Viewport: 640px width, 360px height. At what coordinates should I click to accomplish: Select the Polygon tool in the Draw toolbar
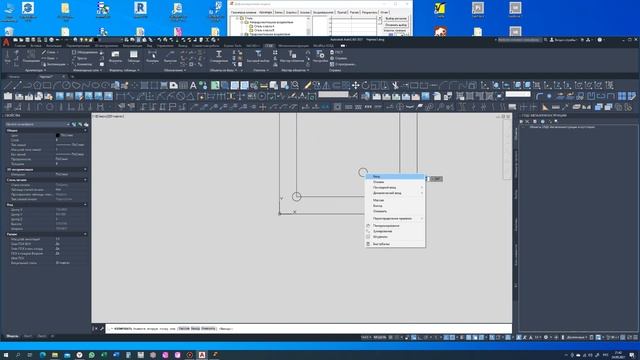(x=38, y=85)
